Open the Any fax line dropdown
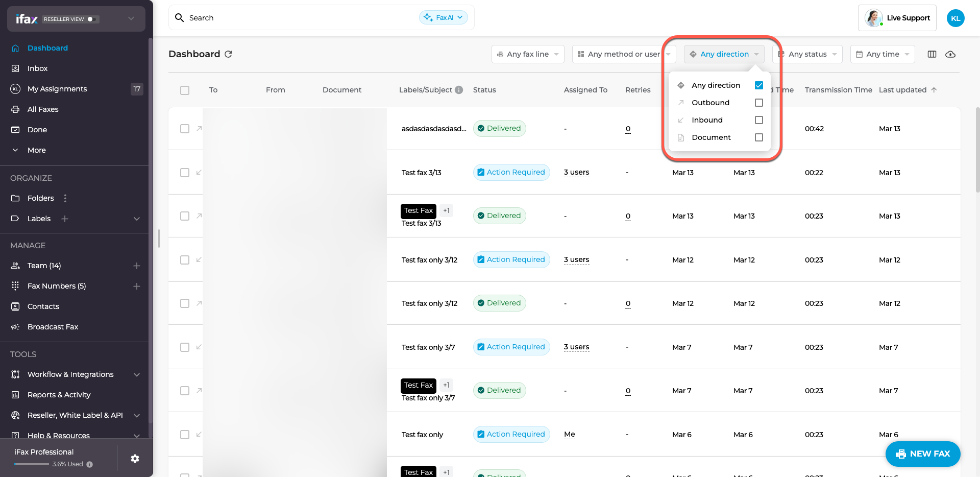The height and width of the screenshot is (477, 980). 528,54
